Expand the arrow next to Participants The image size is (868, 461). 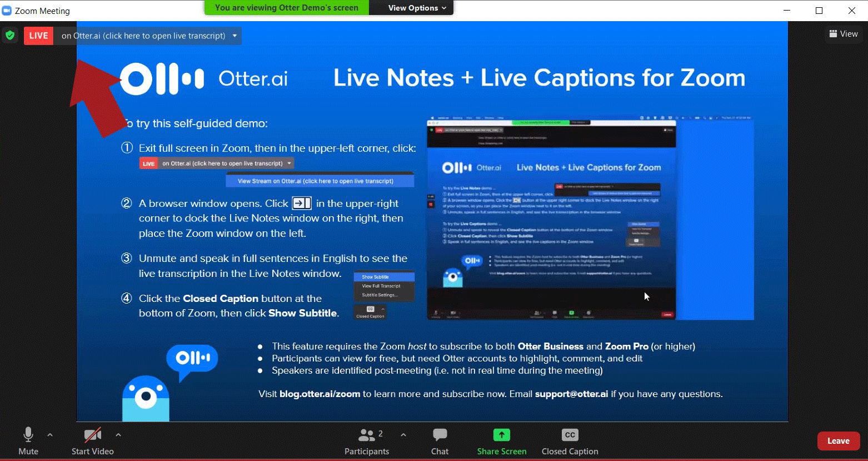403,435
